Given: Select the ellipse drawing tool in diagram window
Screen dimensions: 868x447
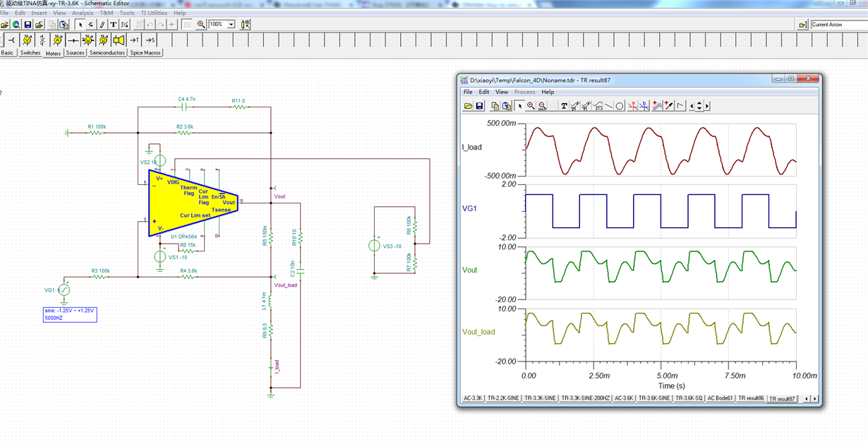Looking at the screenshot, I should 620,106.
